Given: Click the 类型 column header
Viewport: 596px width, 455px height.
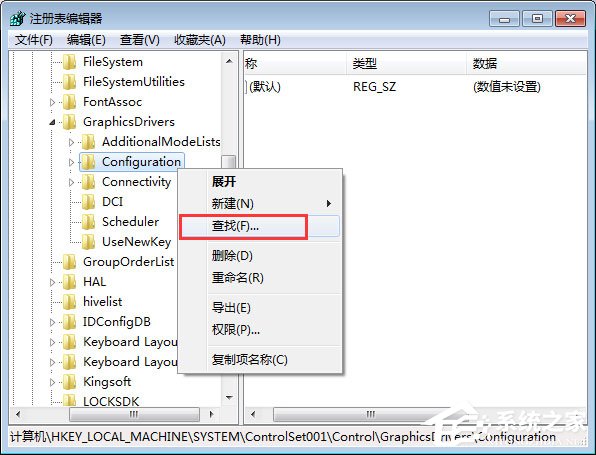Looking at the screenshot, I should coord(406,63).
